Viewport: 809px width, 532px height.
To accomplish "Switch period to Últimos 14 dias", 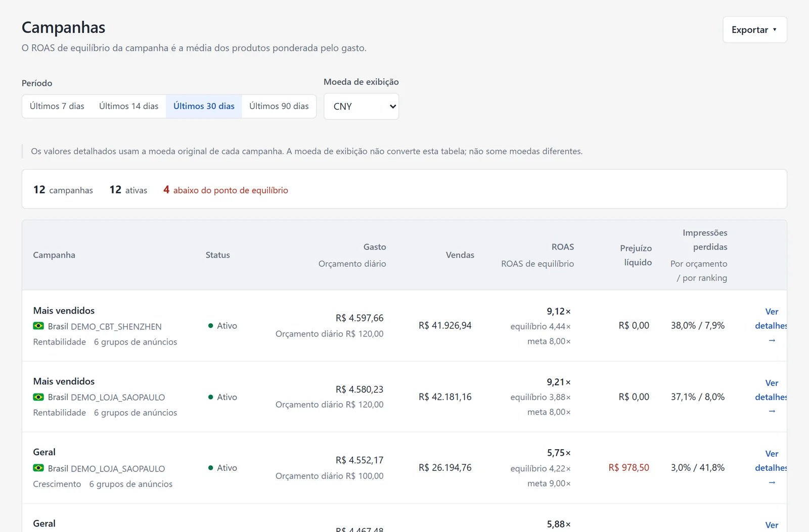I will [x=129, y=106].
